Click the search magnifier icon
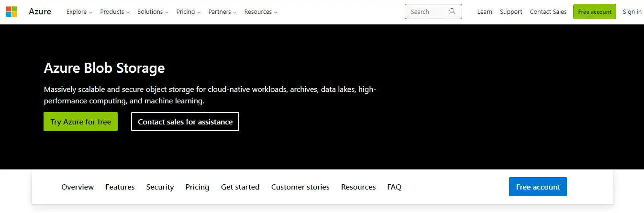Viewport: 644px width, 213px height. pyautogui.click(x=453, y=11)
